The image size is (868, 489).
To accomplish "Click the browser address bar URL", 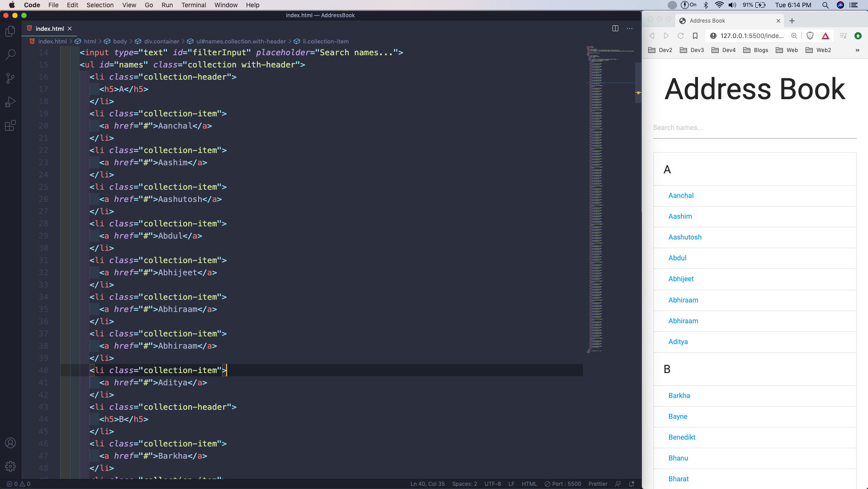I will [x=752, y=36].
